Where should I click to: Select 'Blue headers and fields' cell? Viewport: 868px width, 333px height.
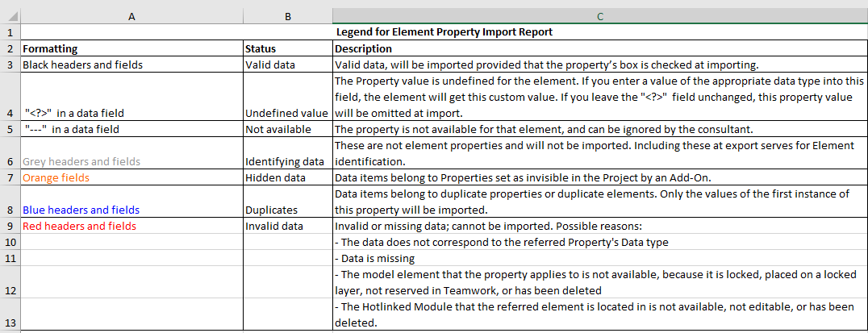131,210
